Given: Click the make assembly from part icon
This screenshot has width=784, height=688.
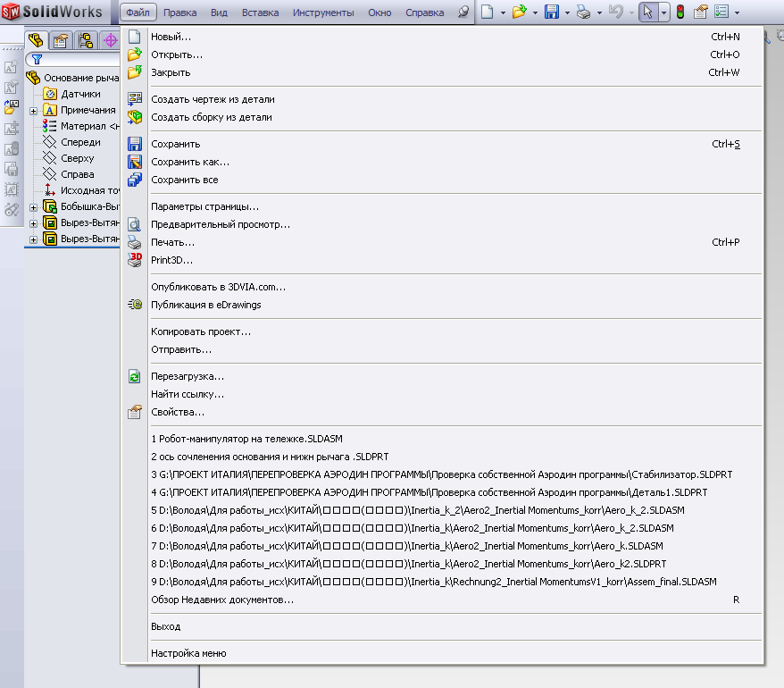Looking at the screenshot, I should coord(135,117).
